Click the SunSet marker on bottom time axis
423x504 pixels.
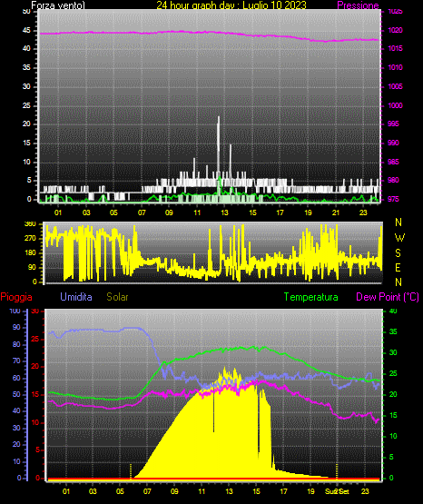pos(337,491)
